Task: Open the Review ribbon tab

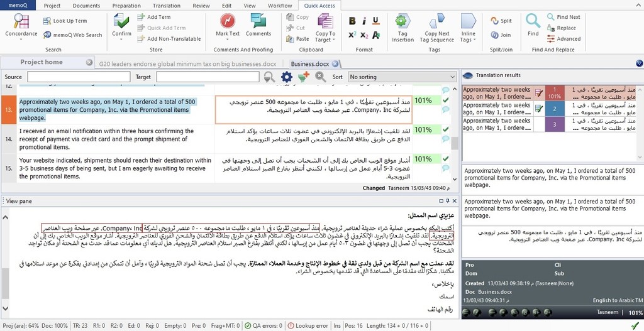Action: point(201,6)
